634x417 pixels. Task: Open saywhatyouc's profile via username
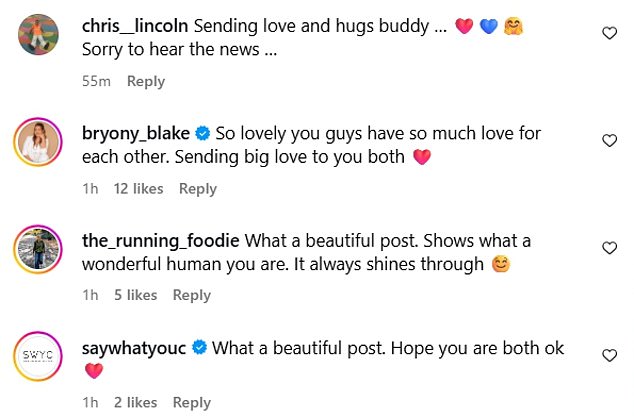pyautogui.click(x=134, y=348)
